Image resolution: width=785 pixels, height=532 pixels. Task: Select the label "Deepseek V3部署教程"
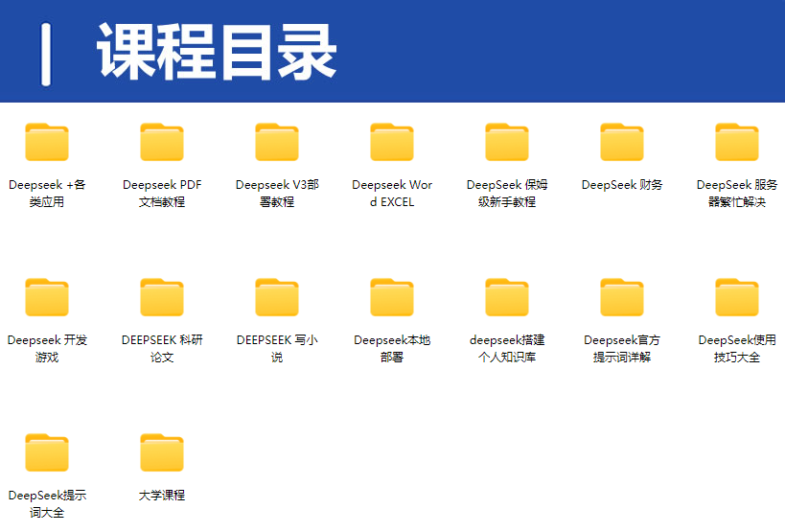[x=277, y=194]
